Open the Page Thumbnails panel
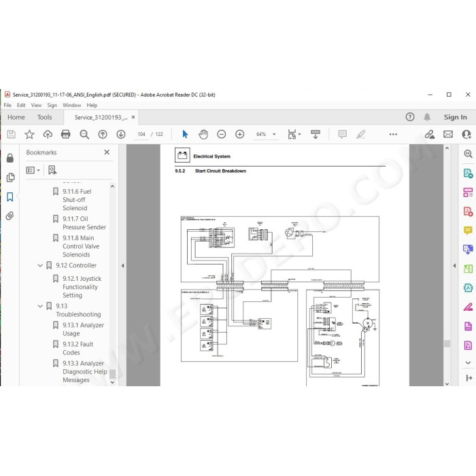 (x=10, y=177)
